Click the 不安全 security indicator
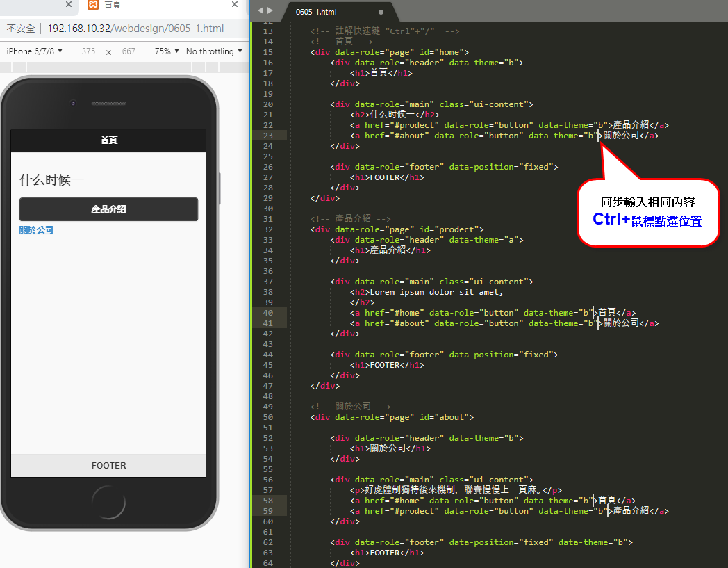728x568 pixels. click(x=20, y=29)
